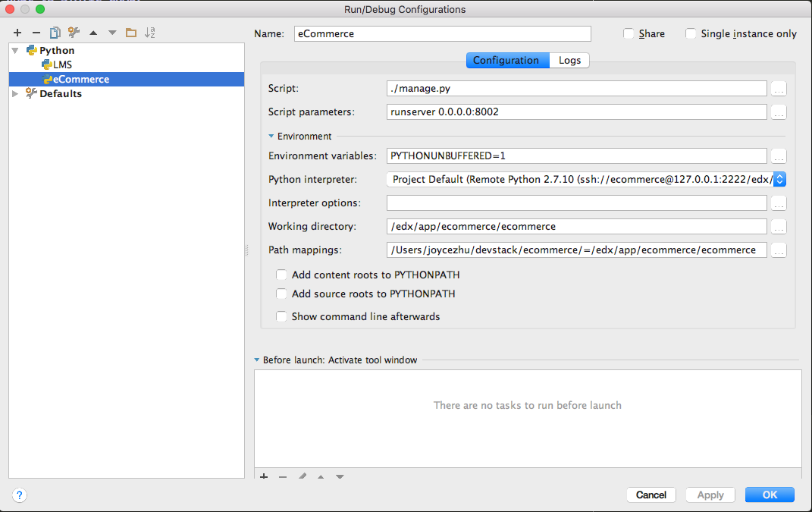Select the LMS configuration
Screen dimensions: 812x512
63,65
